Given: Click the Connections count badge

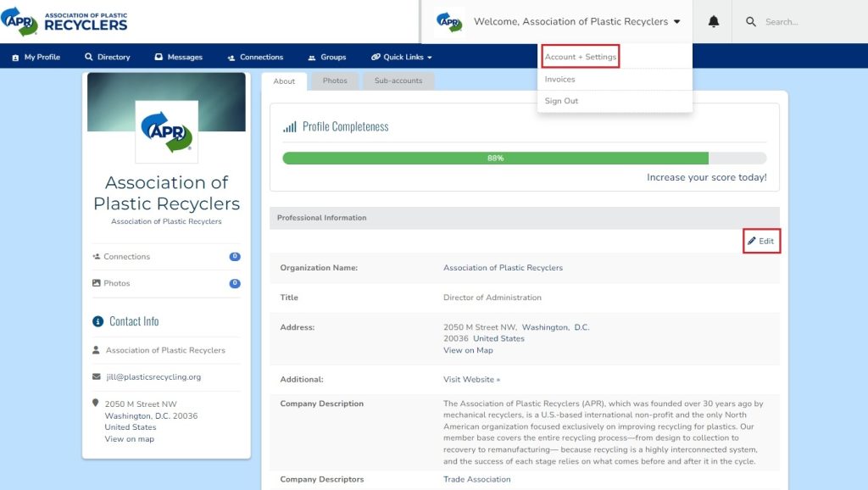Looking at the screenshot, I should (235, 256).
